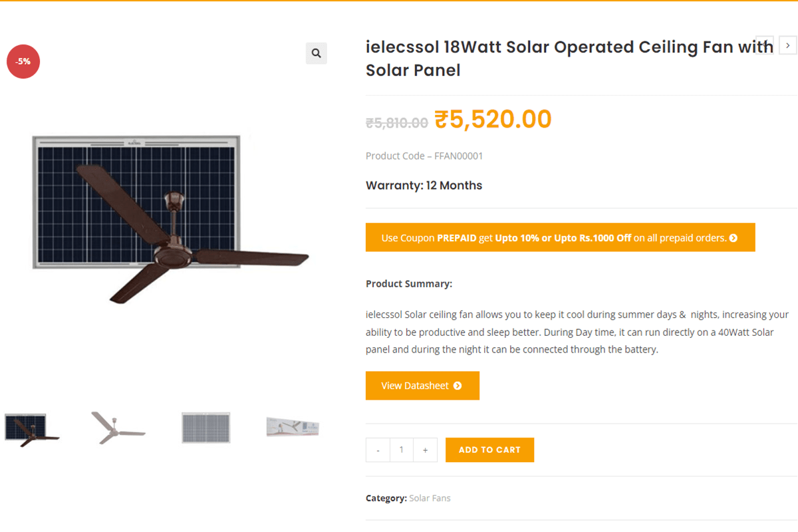Select the packaging box thumbnail
Viewport: 798px width, 532px height.
tap(291, 426)
